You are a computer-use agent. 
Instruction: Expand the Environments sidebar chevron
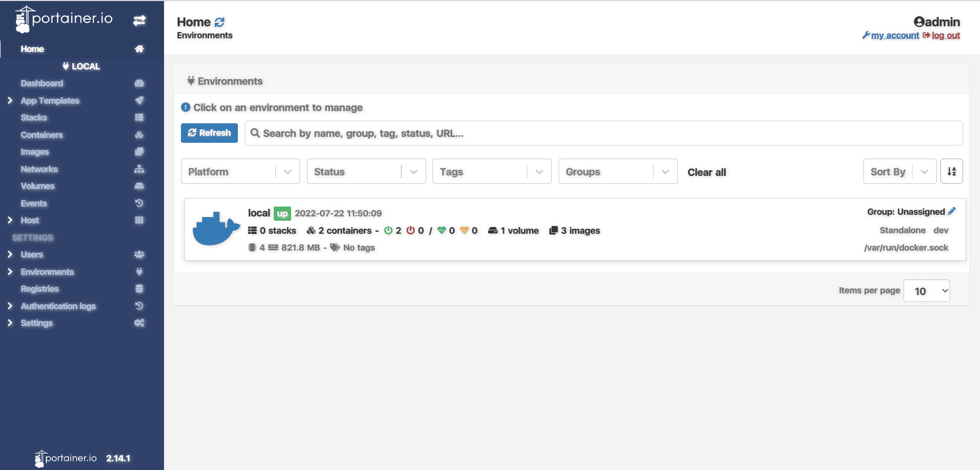pyautogui.click(x=10, y=272)
